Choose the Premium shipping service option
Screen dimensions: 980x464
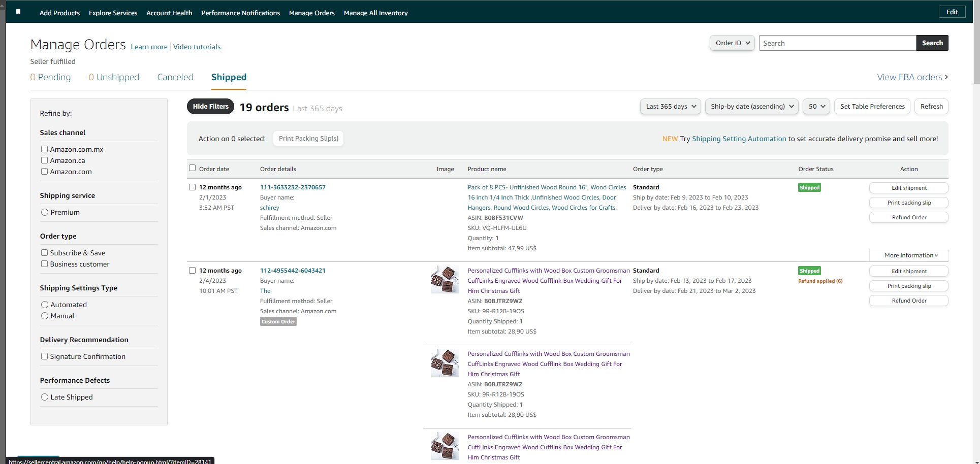(x=45, y=212)
